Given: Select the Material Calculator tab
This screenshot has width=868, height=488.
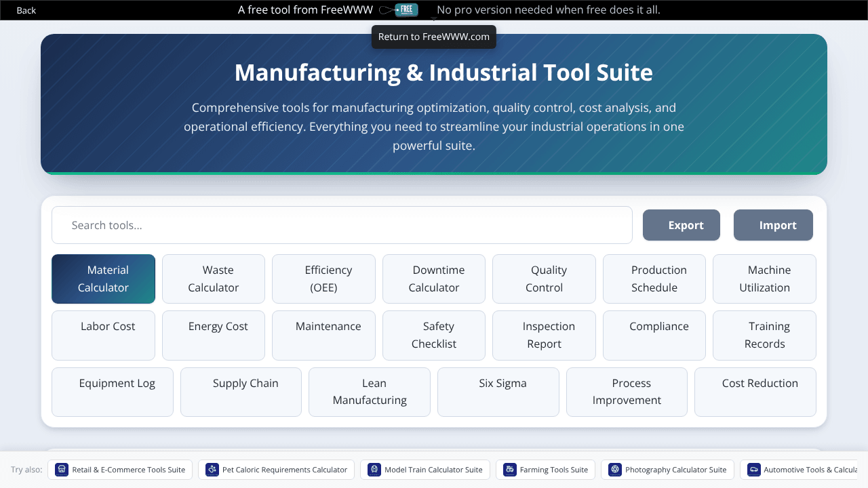Looking at the screenshot, I should coord(103,279).
